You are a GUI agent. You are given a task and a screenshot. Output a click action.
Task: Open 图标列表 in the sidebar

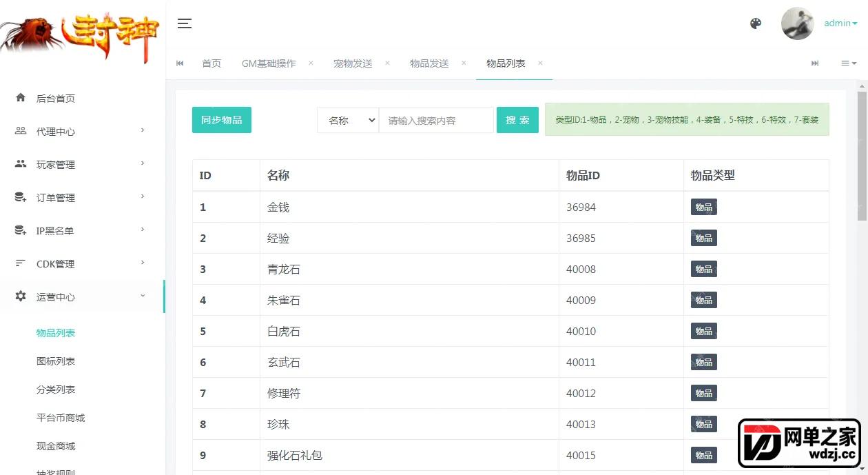(x=56, y=361)
